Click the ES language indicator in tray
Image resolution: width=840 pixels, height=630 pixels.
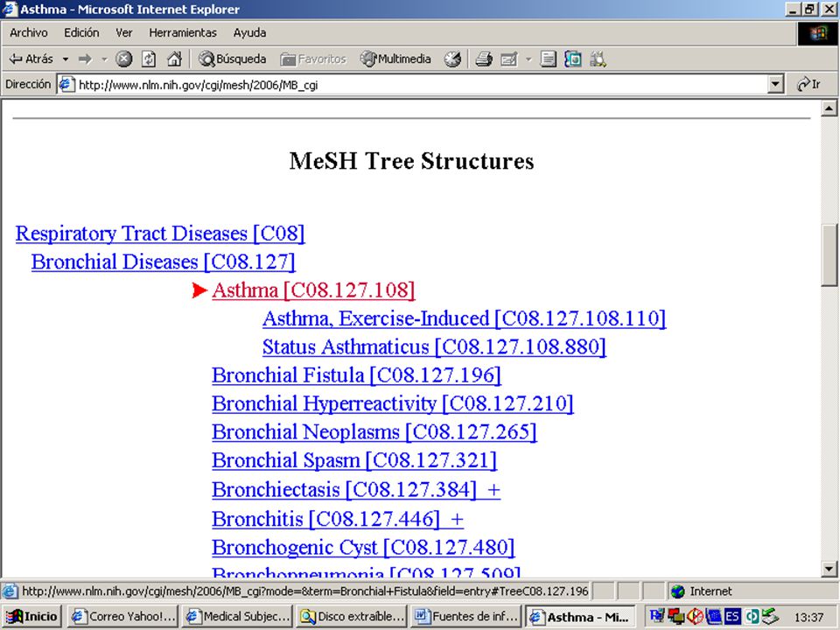[732, 617]
